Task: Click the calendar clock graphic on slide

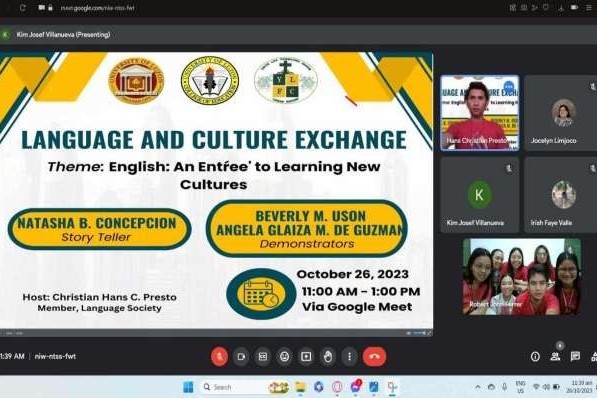Action: pyautogui.click(x=261, y=294)
